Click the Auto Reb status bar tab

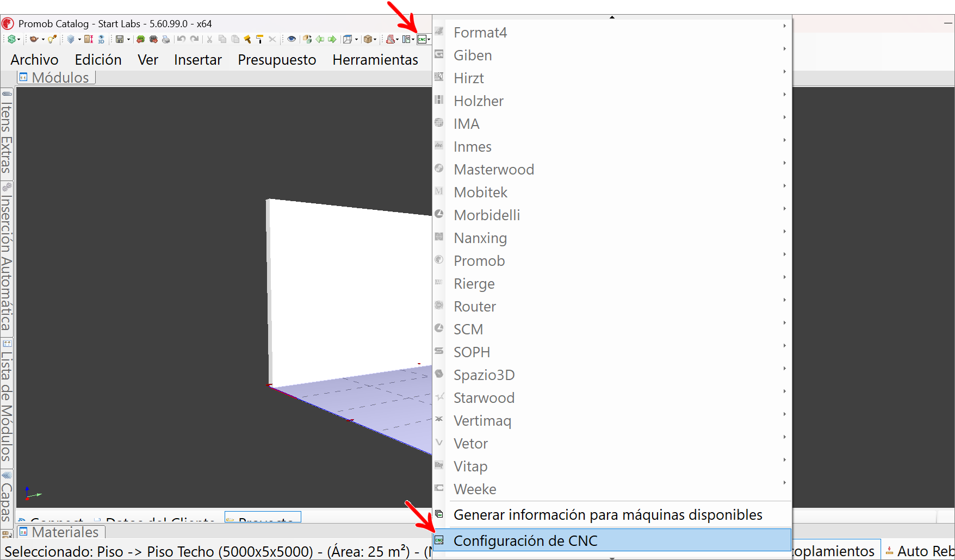[x=919, y=551]
